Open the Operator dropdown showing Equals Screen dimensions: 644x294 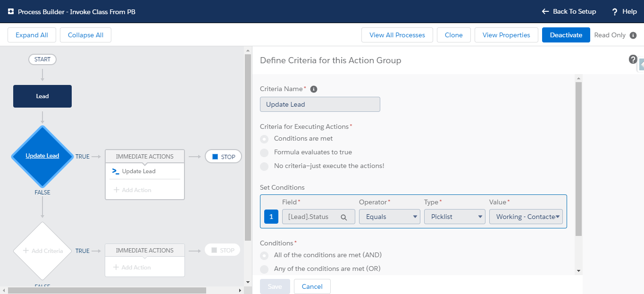[x=389, y=217]
